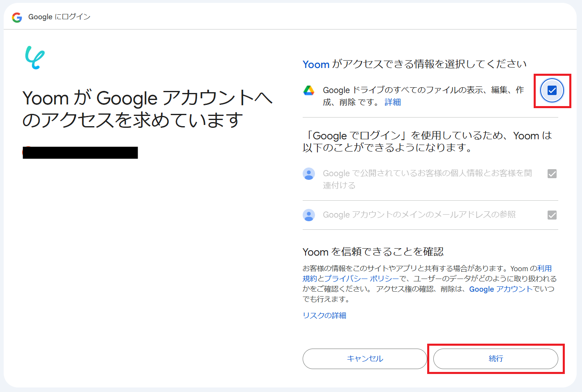Click the Google logo icon in header

(x=17, y=17)
